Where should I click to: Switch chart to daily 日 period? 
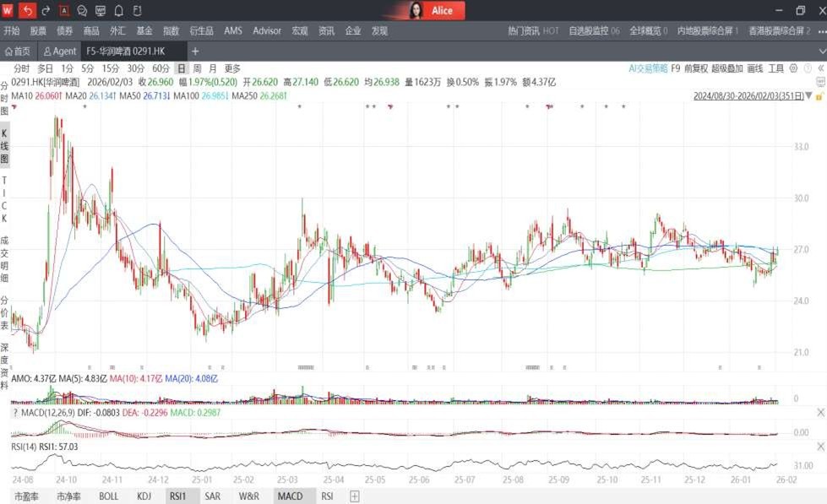pos(180,68)
